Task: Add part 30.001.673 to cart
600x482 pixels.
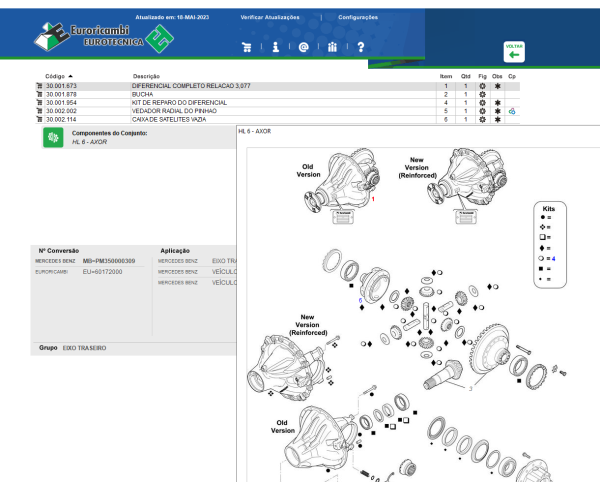Action: (x=39, y=86)
